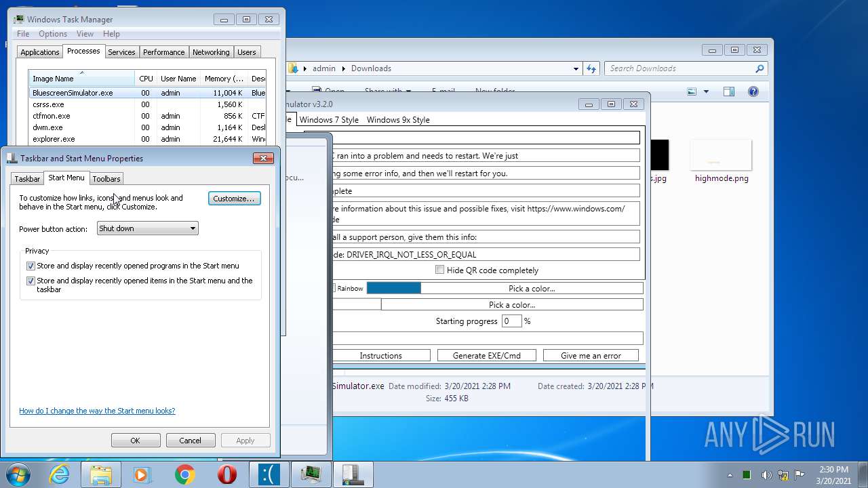Click the blue background color swatch

[394, 288]
